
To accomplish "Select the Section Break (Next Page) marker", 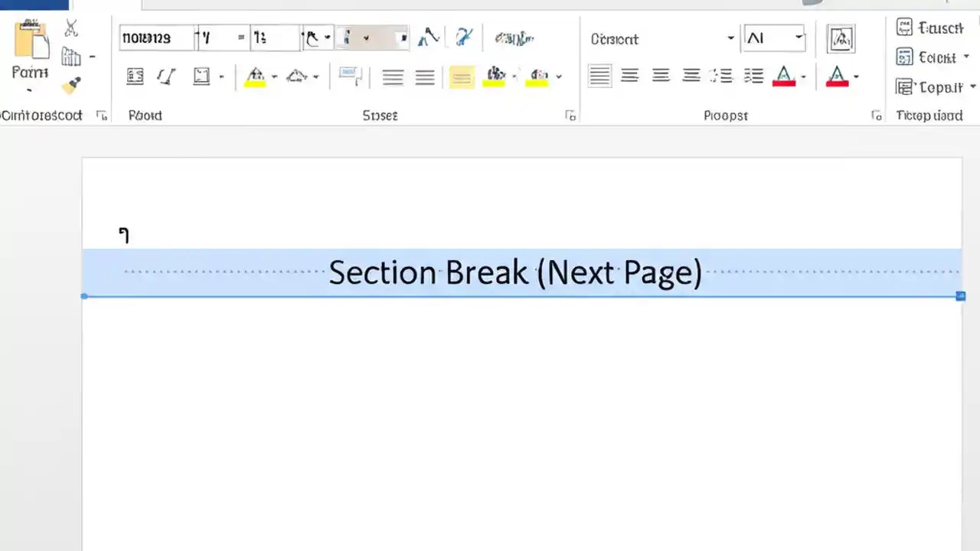I will 514,272.
